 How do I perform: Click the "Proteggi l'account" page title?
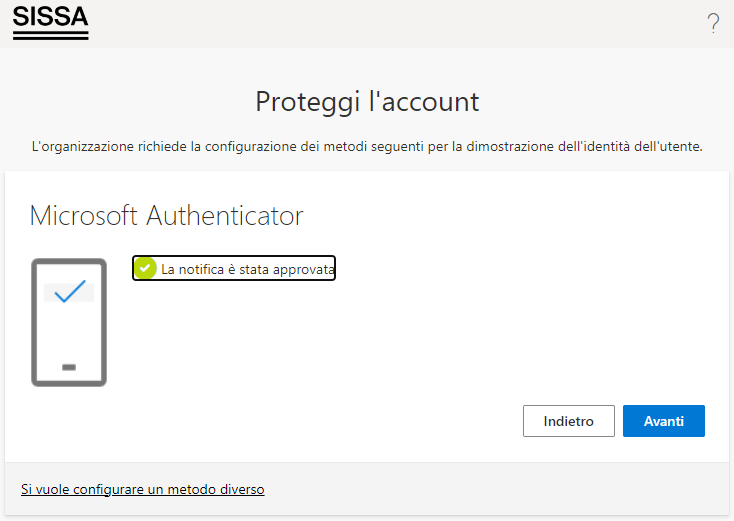coord(367,102)
